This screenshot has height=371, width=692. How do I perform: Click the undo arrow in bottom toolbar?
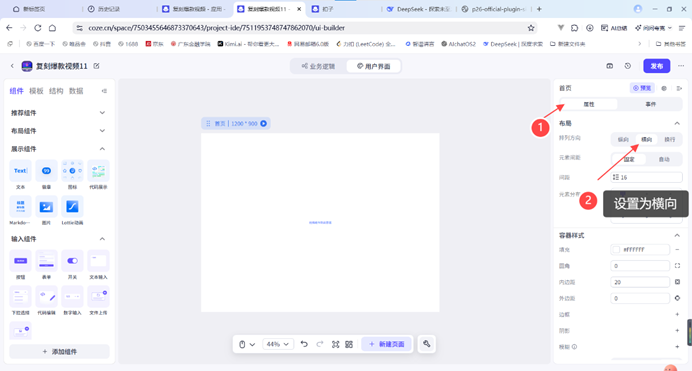click(304, 344)
